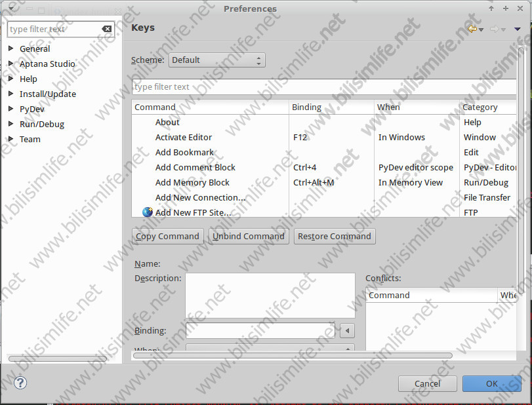Open the back history dropdown arrow
The image size is (532, 405).
tap(481, 29)
